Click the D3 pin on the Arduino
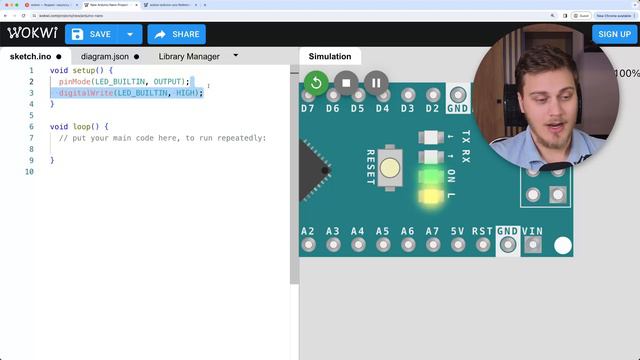 (x=408, y=96)
